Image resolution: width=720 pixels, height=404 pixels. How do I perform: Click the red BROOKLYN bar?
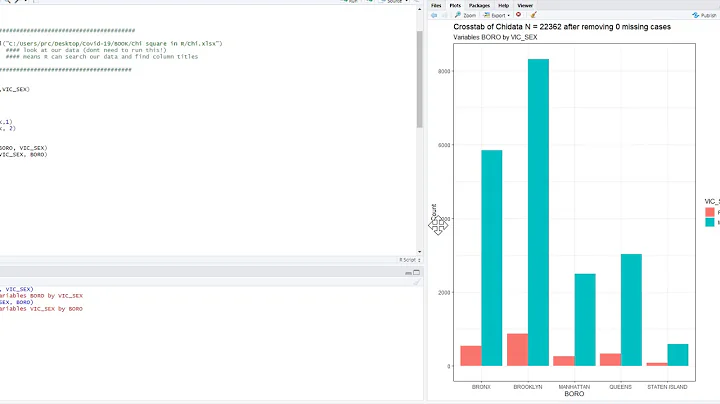(x=518, y=350)
